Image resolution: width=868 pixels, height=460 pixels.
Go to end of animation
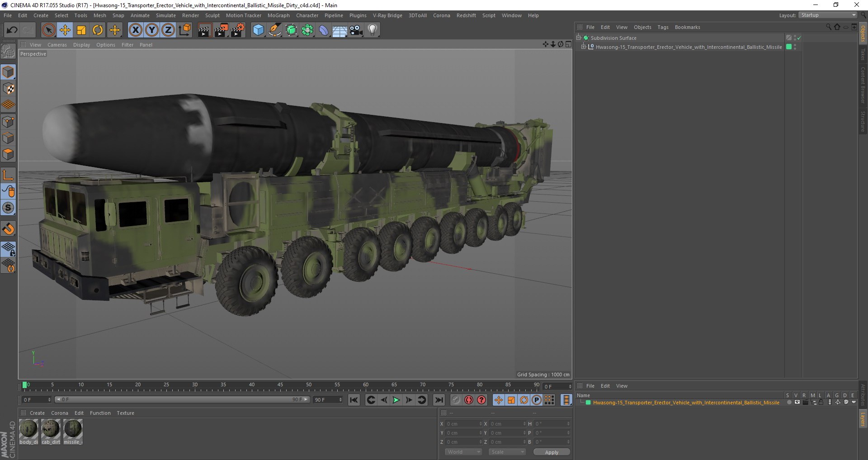coord(439,400)
